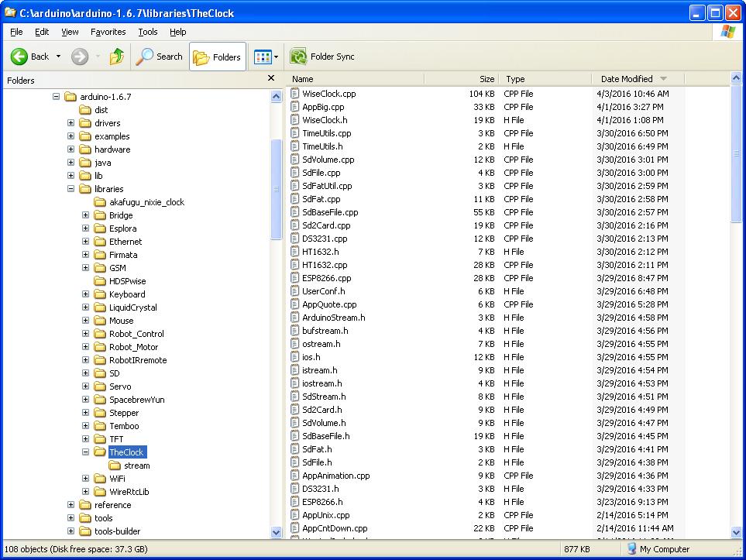Viewport: 746px width, 560px height.
Task: Select the SpacebrewYun folder in tree
Action: [137, 400]
